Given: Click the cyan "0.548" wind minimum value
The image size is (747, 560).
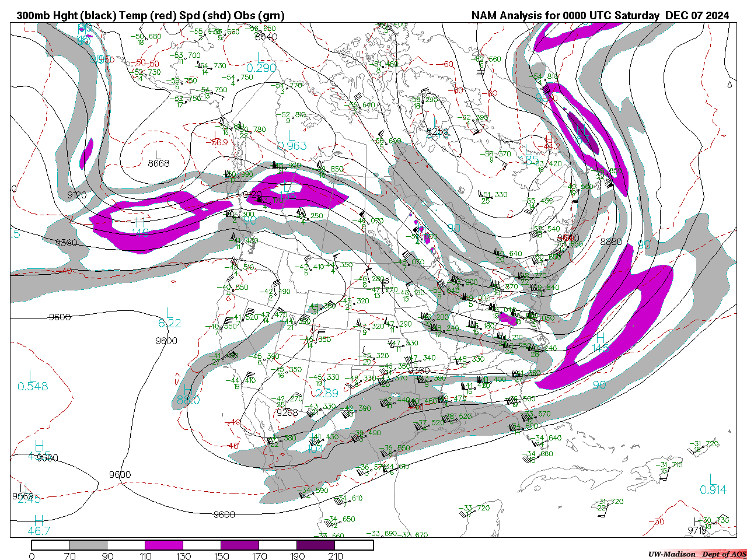Looking at the screenshot, I should coord(33,387).
